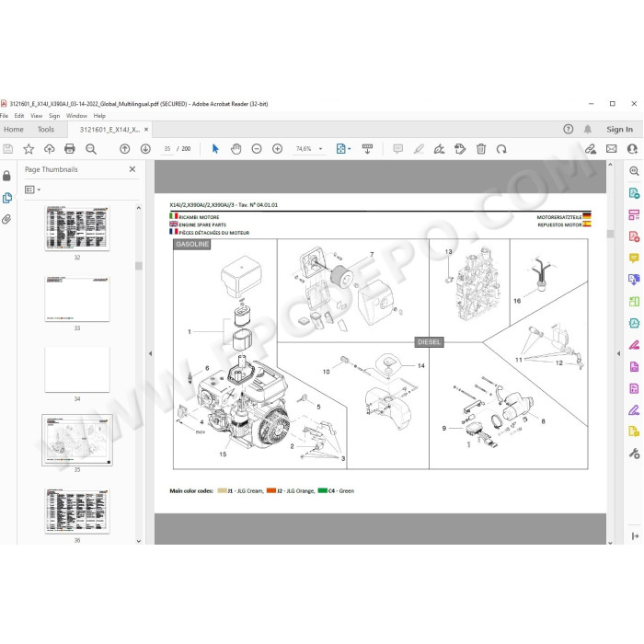Enable scrolling mode with the keyboard icon
Screen dimensions: 644x644
(367, 149)
